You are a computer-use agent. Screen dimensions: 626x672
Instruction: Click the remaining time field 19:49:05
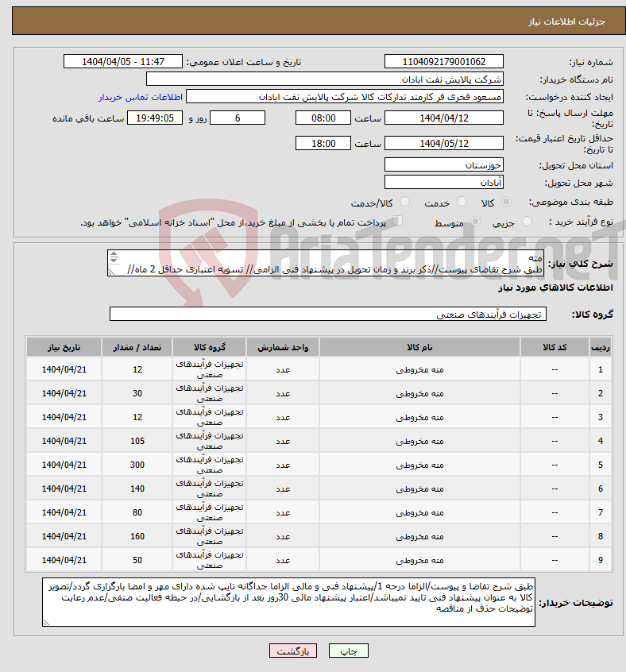pyautogui.click(x=155, y=118)
